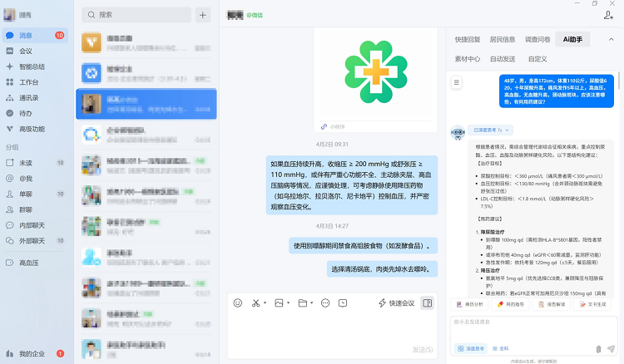This screenshot has width=624, height=364.
Task: Toggle the right sidebar panel
Action: tap(427, 303)
